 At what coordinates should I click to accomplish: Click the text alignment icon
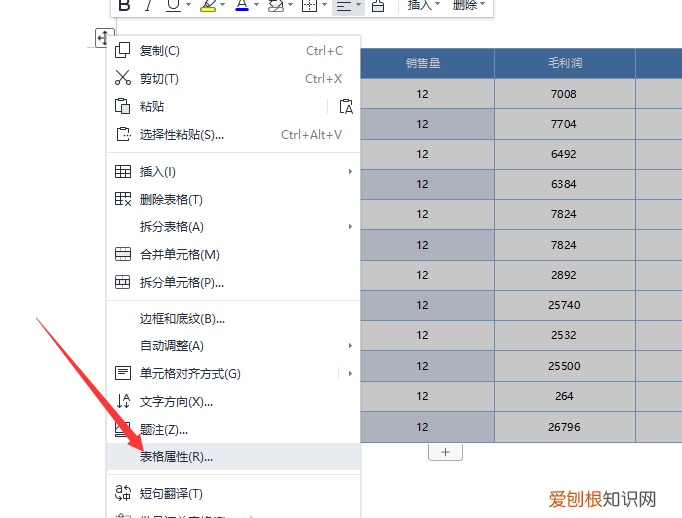tap(344, 5)
